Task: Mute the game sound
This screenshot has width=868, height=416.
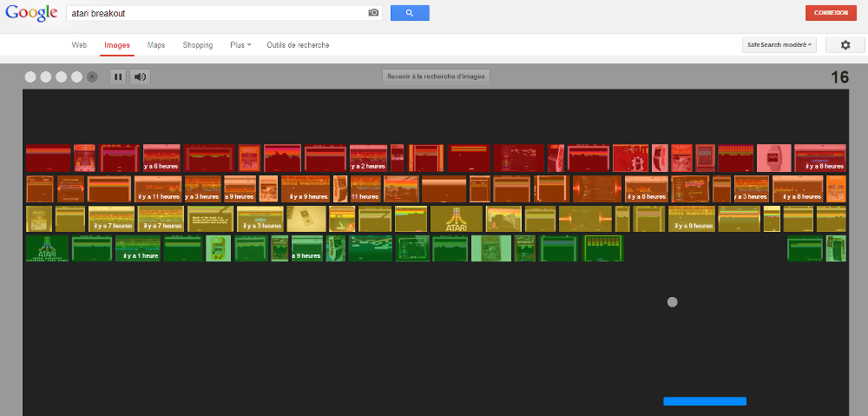Action: (140, 76)
